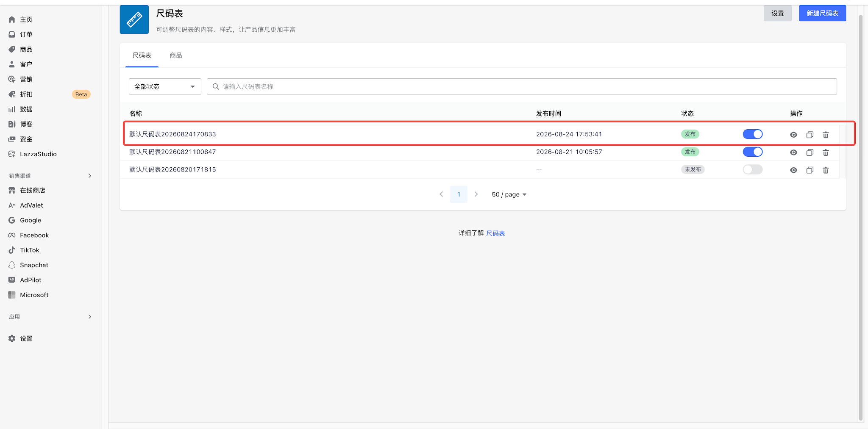Open the Facebook sales channel
The height and width of the screenshot is (429, 868).
34,235
